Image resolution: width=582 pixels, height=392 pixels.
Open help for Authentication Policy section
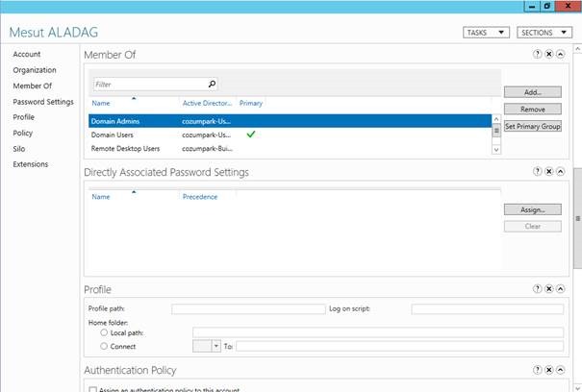pos(537,370)
